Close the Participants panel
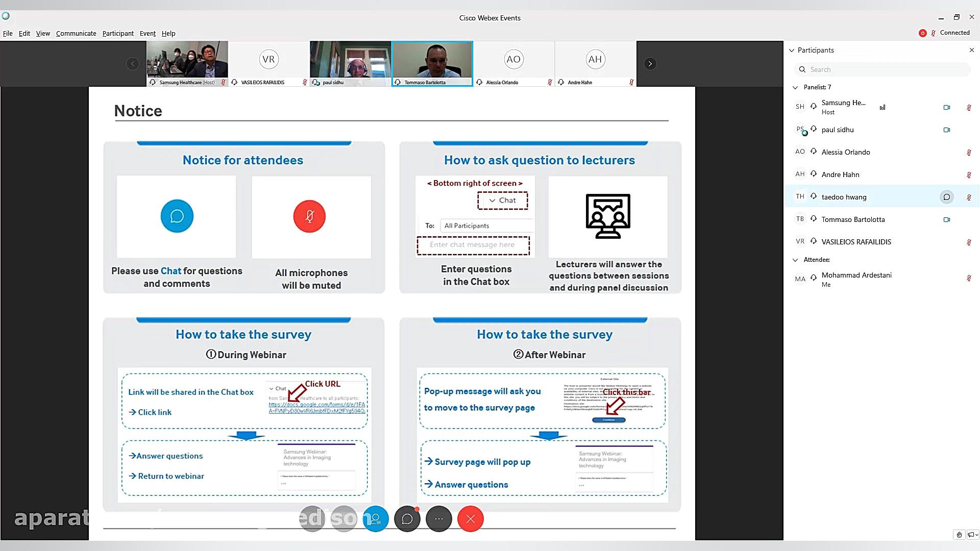This screenshot has height=551, width=980. pos(972,50)
